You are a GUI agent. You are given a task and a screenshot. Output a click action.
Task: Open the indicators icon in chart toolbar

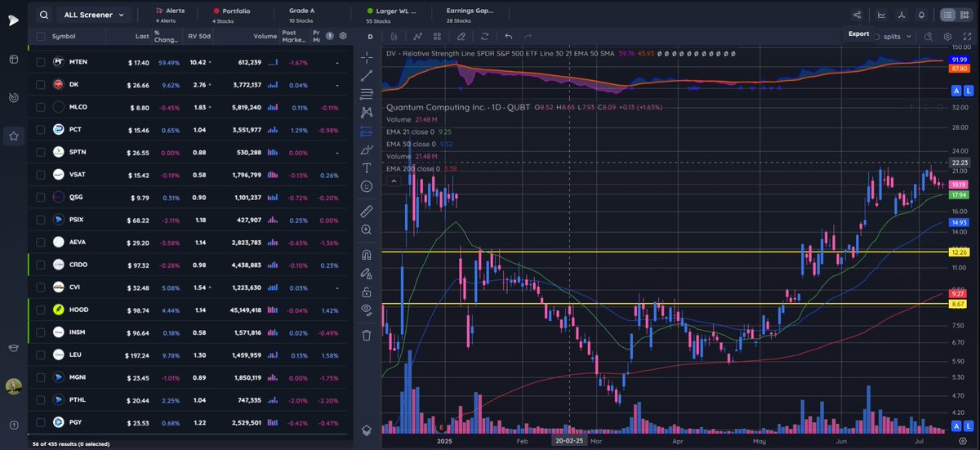[x=416, y=36]
